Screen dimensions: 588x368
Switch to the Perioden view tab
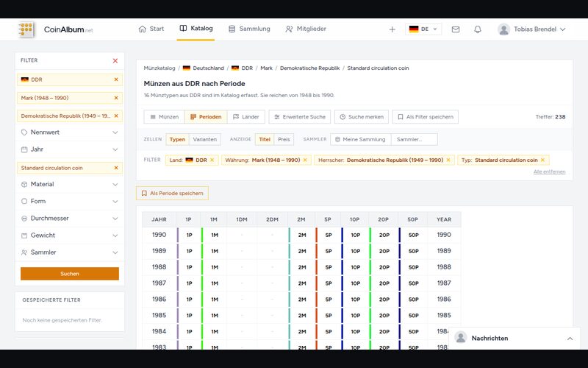(206, 117)
